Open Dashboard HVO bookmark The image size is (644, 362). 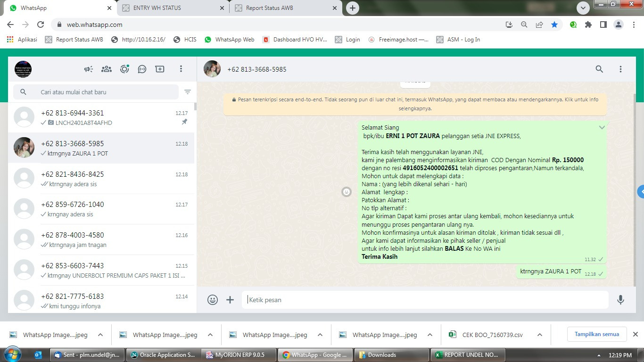295,40
